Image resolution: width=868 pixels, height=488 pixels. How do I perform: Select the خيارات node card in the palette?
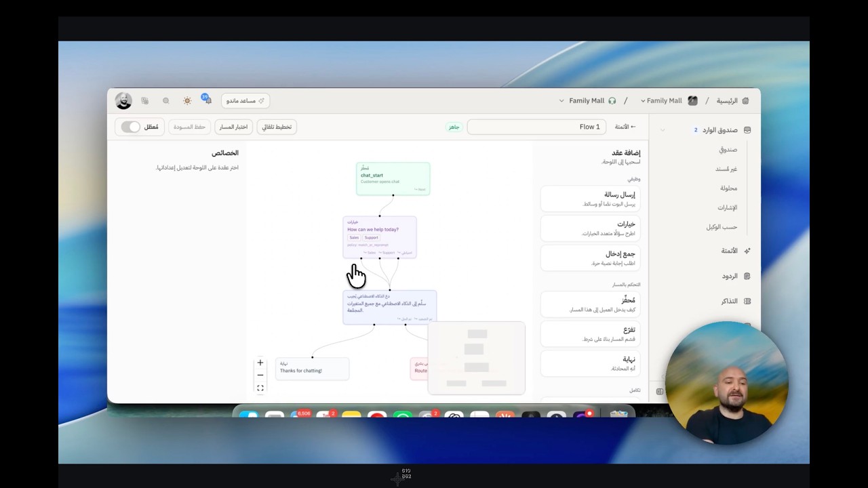click(x=590, y=228)
